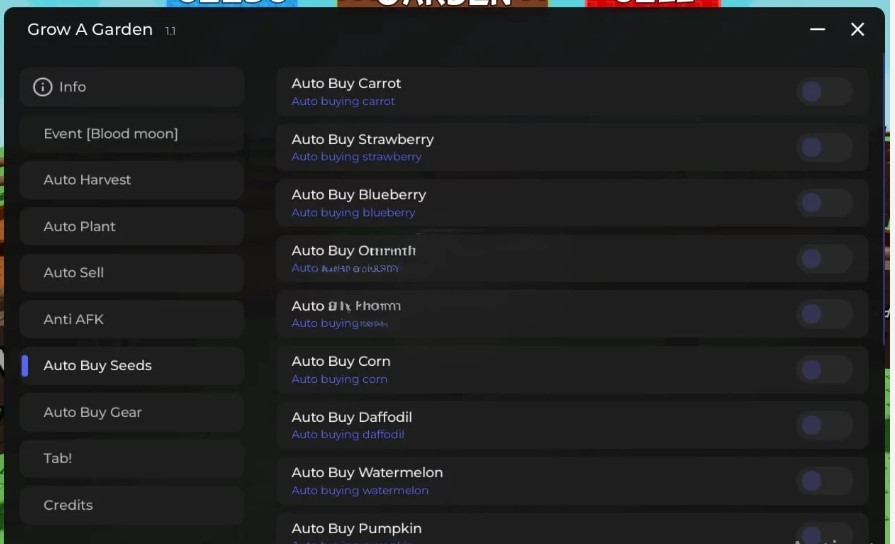Open the Anti AFK tab
895x544 pixels.
132,320
